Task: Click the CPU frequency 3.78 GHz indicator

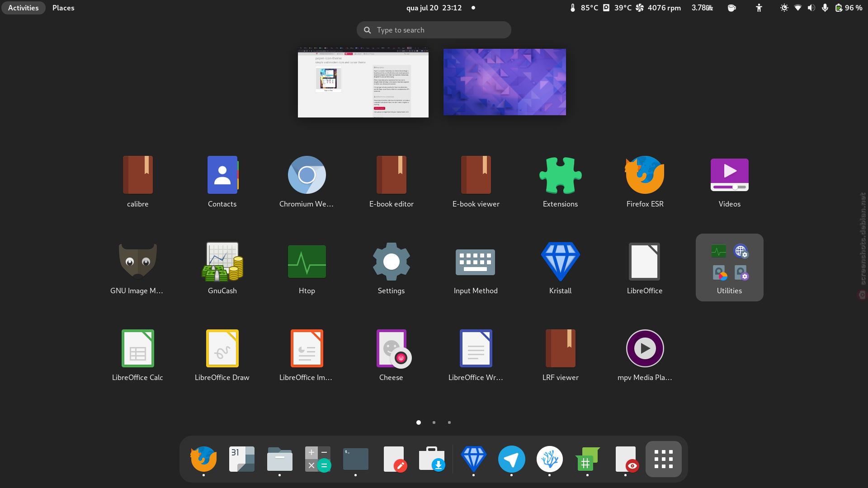Action: click(x=702, y=8)
